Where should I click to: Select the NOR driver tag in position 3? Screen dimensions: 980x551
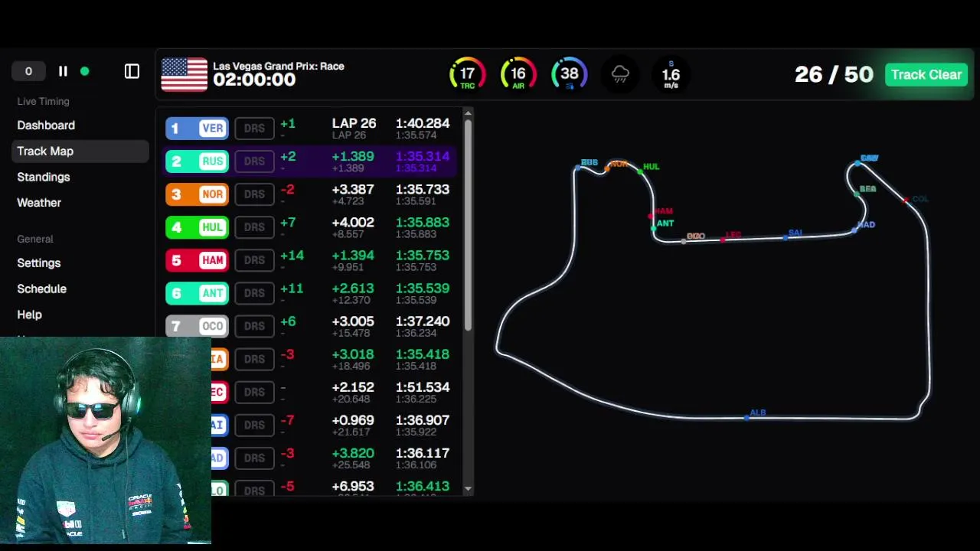point(197,194)
